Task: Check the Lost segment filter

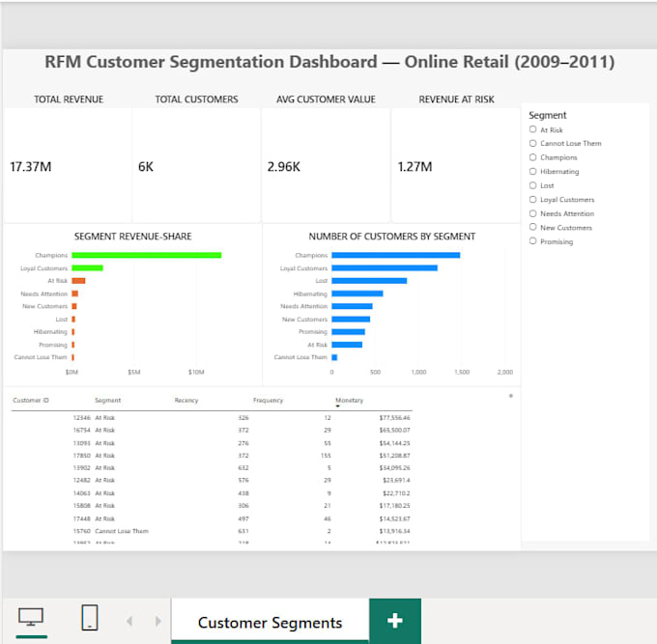Action: pos(532,185)
